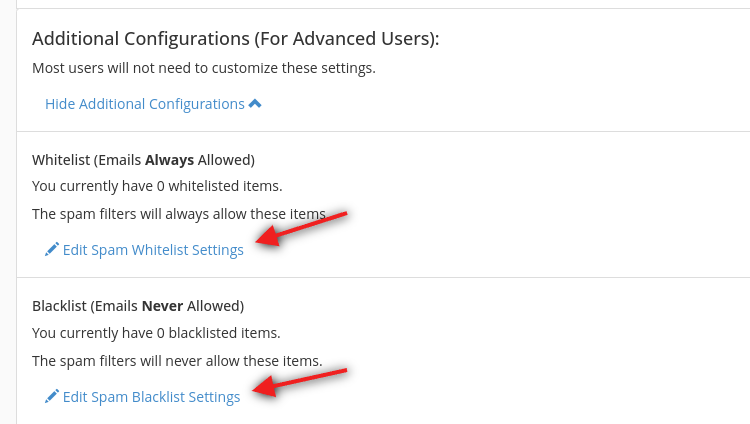Viewport: 750px width, 424px height.
Task: Collapse section via Hide Additional Configurations link
Action: point(153,104)
